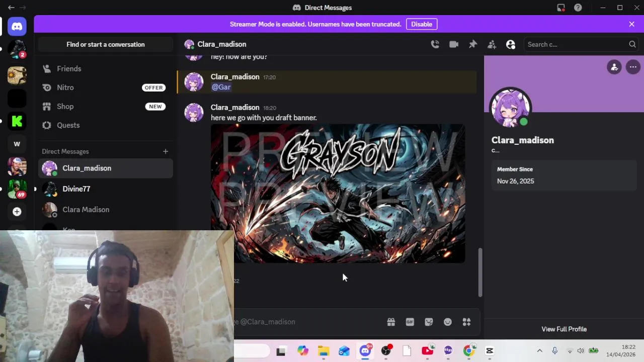Send a gift using the gift icon
Image resolution: width=644 pixels, height=362 pixels.
391,322
